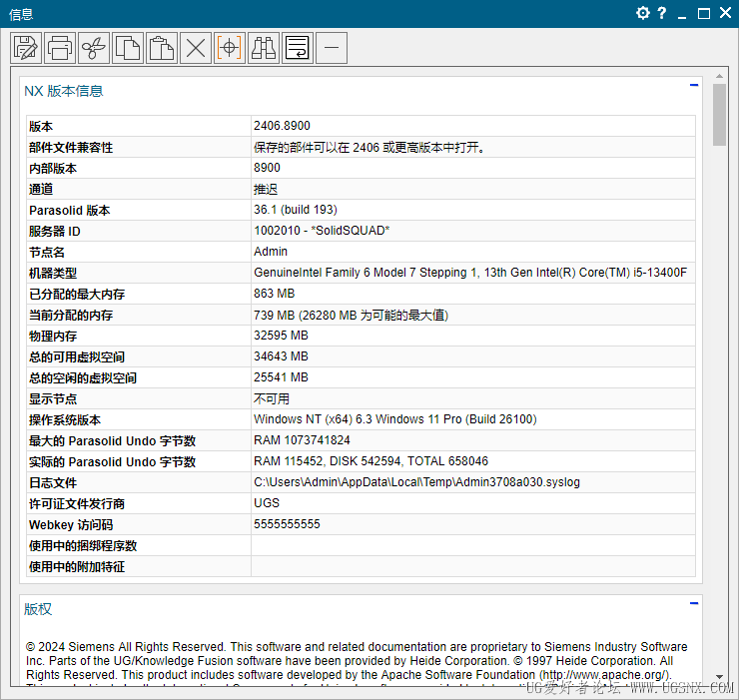739x700 pixels.
Task: Open Help via question mark icon
Action: point(662,13)
